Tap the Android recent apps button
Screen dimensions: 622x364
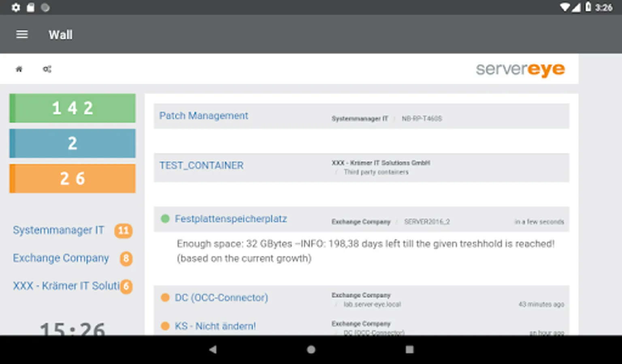[410, 349]
